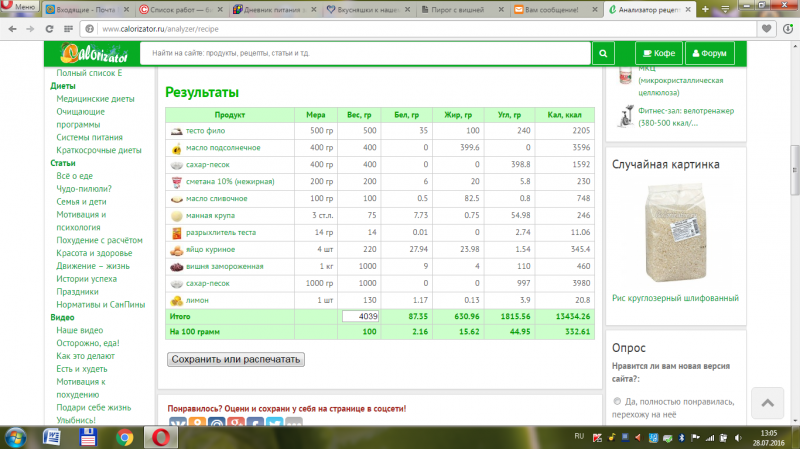This screenshot has width=800, height=449.
Task: Click 'Сохранить или распечатать' button
Action: tap(235, 359)
